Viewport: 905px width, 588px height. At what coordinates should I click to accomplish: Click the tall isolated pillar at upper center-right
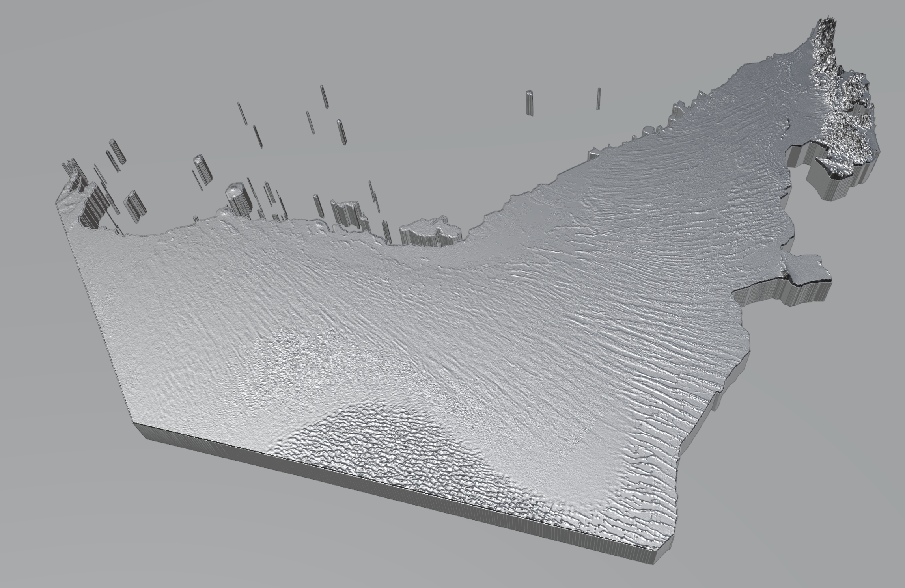(530, 103)
